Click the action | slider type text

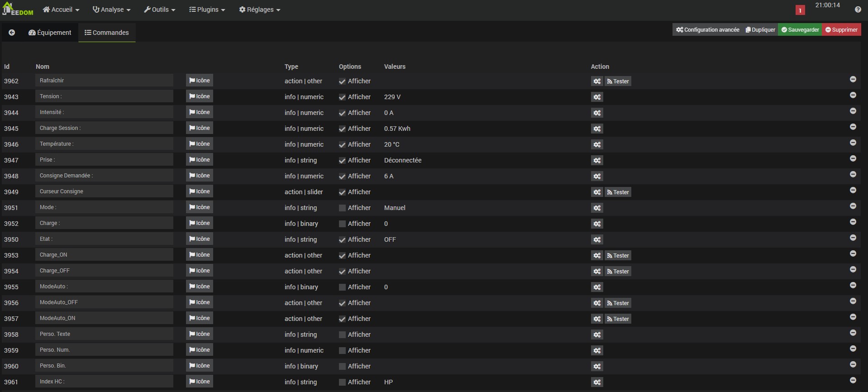304,192
